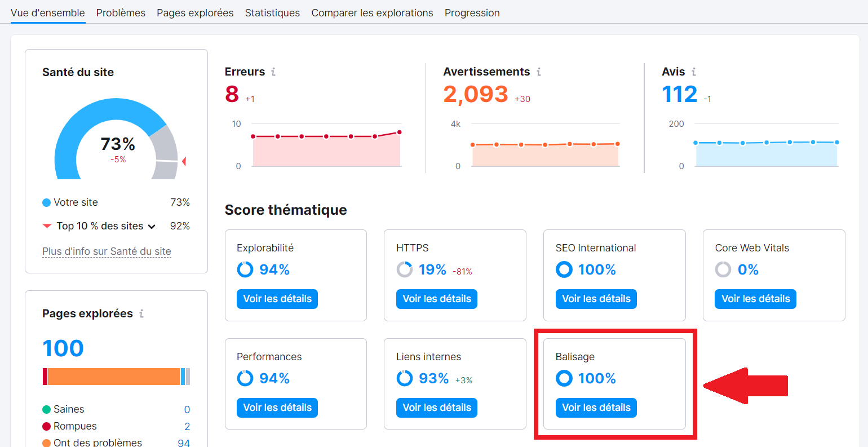Open Comparer les explorations tab
Viewport: 868px width, 447px height.
(372, 12)
